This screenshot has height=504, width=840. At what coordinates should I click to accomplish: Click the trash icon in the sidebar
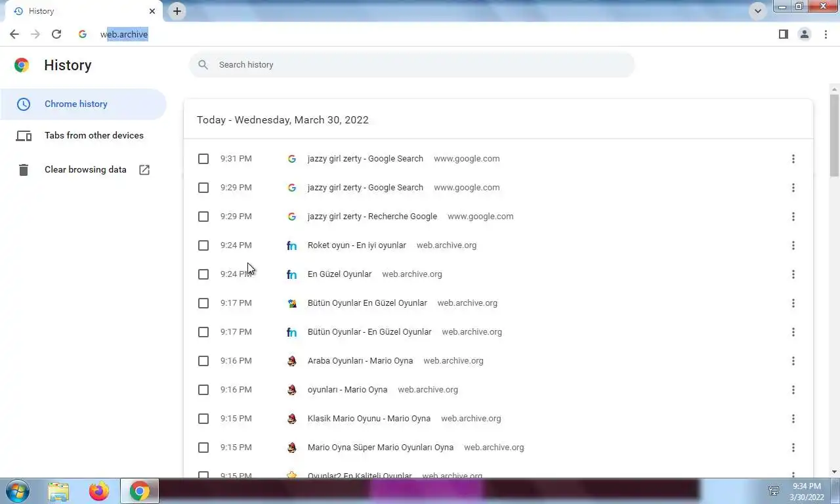click(24, 169)
